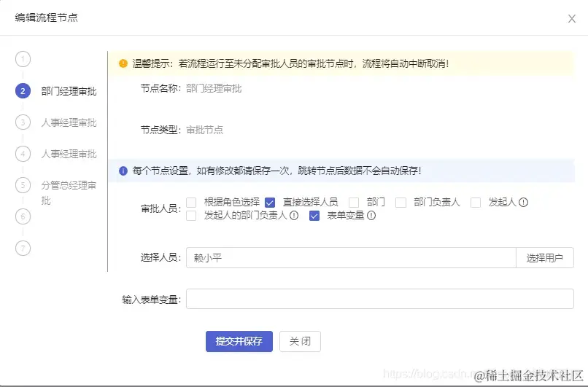Viewport: 588px width, 387px height.
Task: Enable the 根据角色选择 checkbox
Action: (191, 203)
